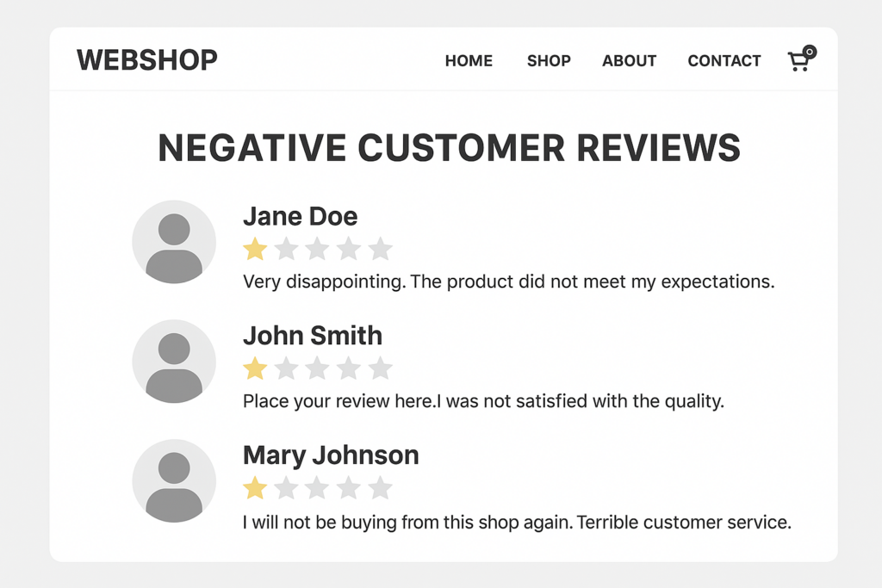The image size is (882, 588).
Task: Open the shopping cart icon
Action: click(x=800, y=60)
